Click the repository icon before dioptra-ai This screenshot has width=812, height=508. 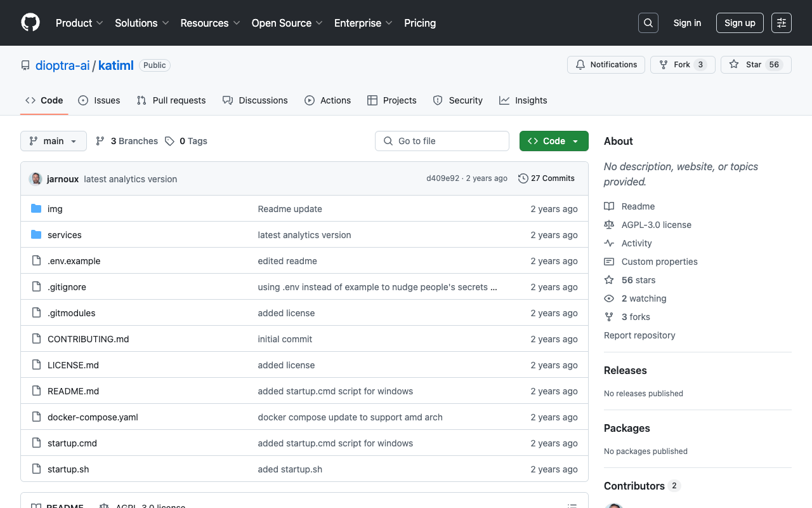pos(25,65)
